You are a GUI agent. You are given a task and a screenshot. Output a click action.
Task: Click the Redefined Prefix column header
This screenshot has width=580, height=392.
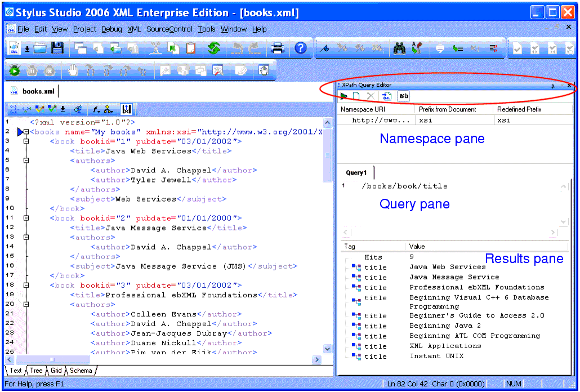(519, 109)
